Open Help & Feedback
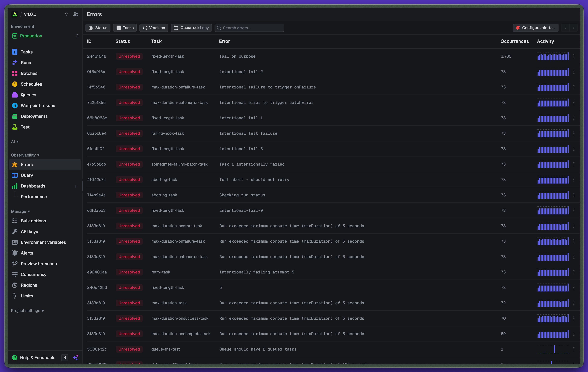This screenshot has height=372, width=588. pos(33,357)
